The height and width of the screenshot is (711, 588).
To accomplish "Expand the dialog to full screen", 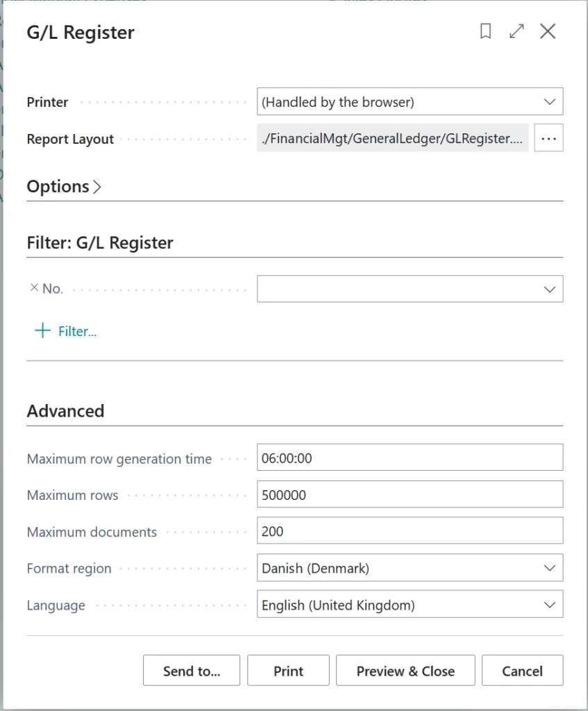I will click(x=516, y=31).
